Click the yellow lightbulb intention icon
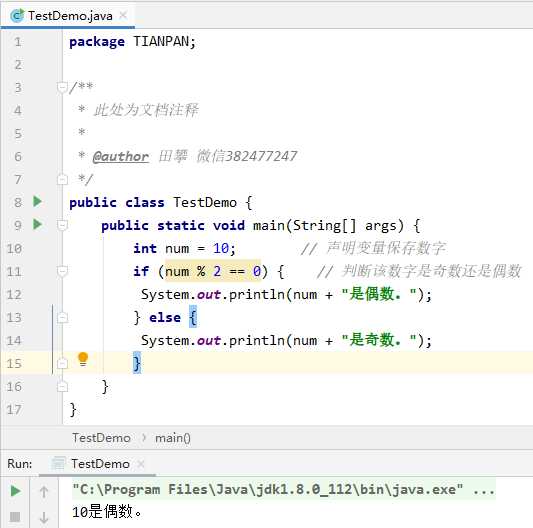Screen dimensions: 533x528 tap(83, 359)
